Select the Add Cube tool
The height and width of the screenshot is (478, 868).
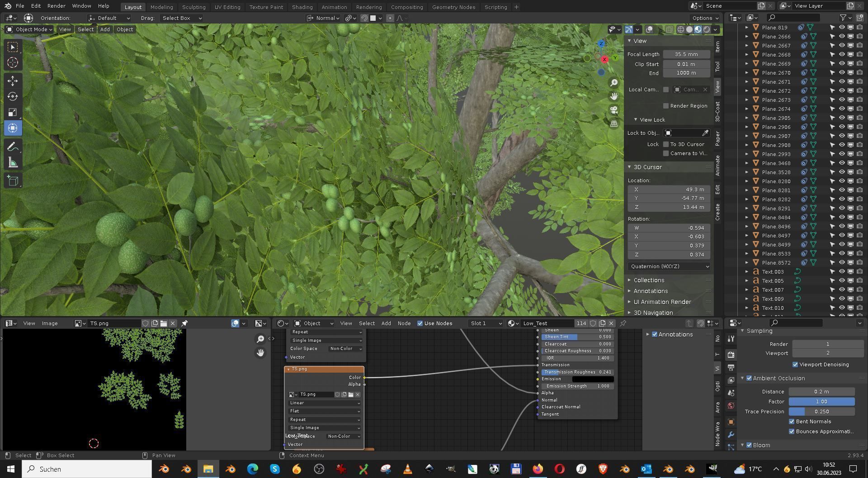click(x=13, y=181)
